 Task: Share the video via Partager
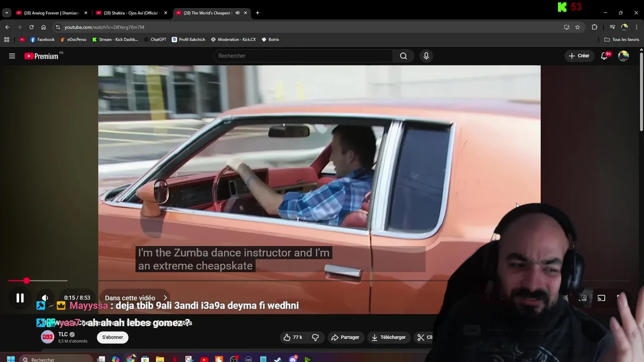345,337
